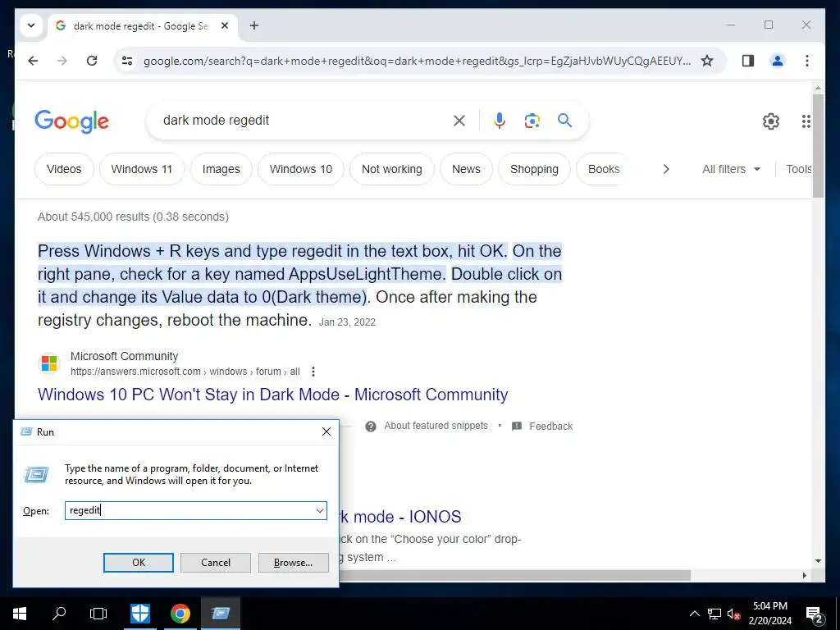840x630 pixels.
Task: View site information icon in address bar
Action: click(127, 61)
